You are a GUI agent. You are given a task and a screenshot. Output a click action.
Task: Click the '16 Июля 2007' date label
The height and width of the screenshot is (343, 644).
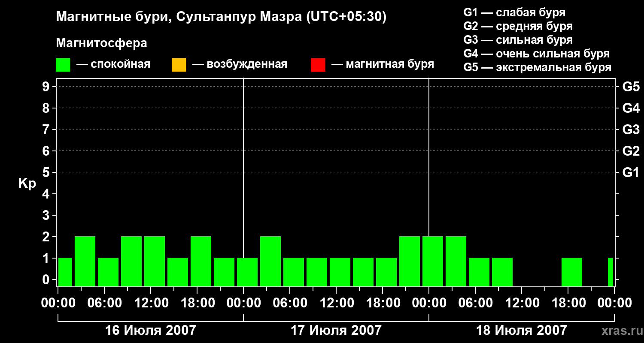[151, 331]
